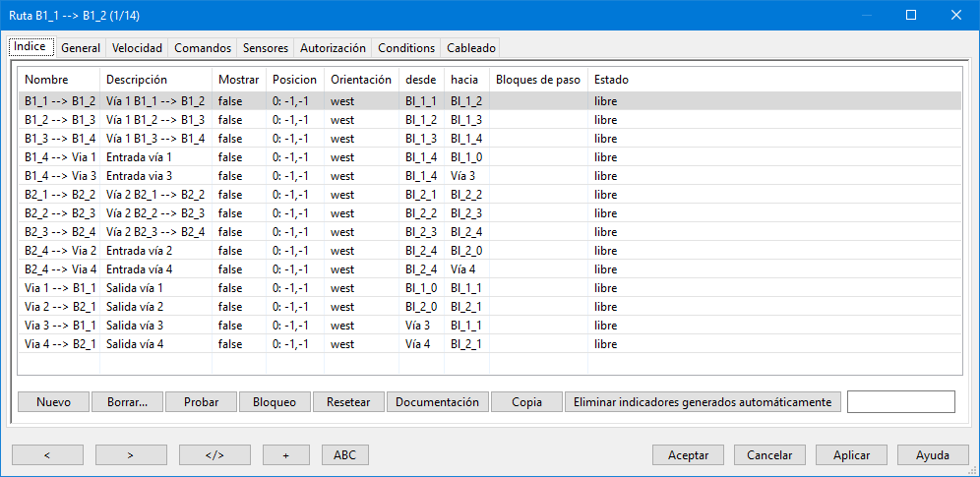Select route row B1_4 --> Via 3
This screenshot has height=477, width=980.
(490, 175)
